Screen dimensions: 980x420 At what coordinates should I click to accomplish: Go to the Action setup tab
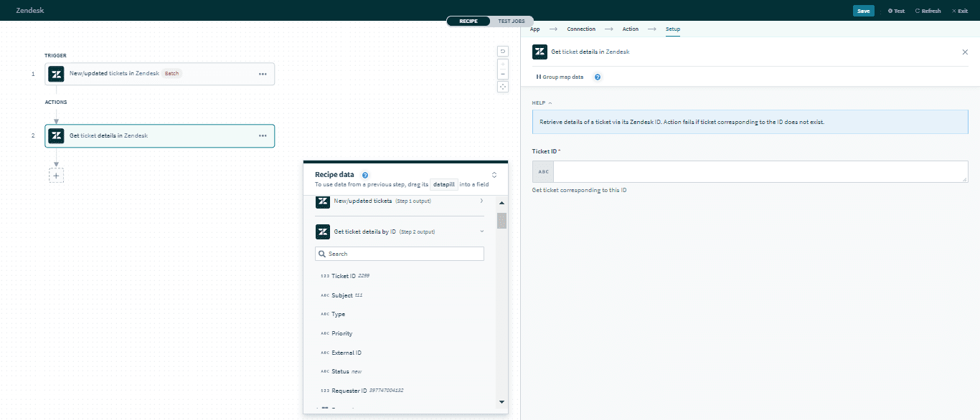point(630,29)
